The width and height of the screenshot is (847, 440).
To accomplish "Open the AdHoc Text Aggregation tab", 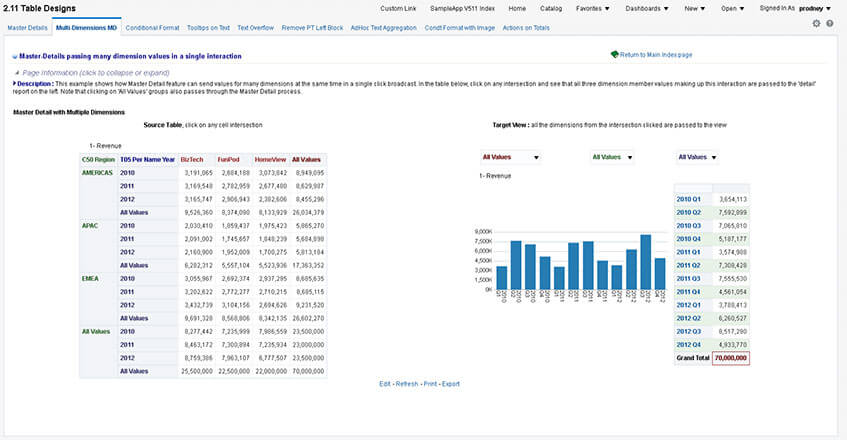I will coord(384,28).
